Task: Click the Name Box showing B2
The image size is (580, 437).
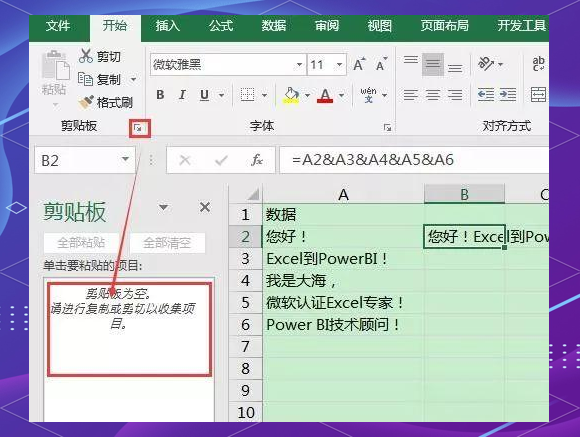Action: coord(85,160)
